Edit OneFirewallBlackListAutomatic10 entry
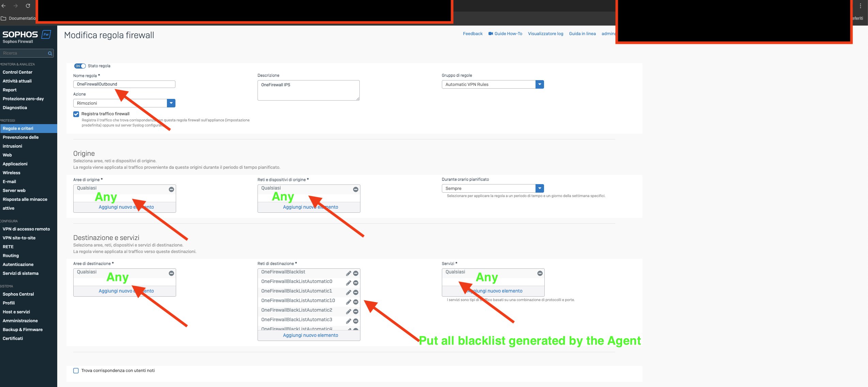 click(x=348, y=302)
